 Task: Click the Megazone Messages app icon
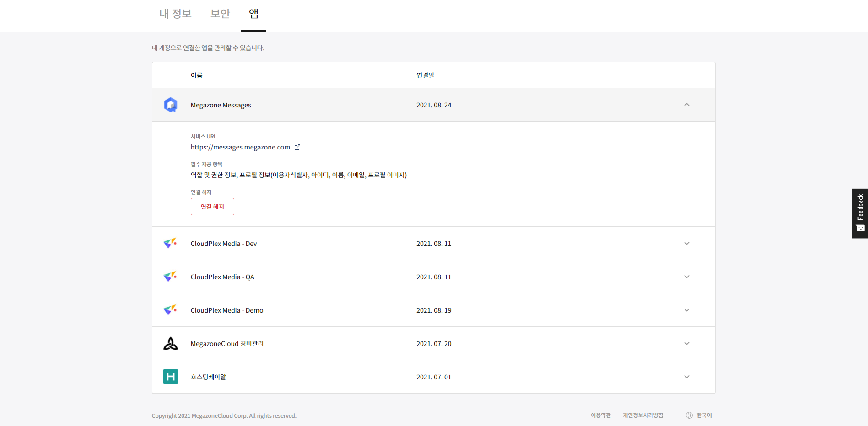pyautogui.click(x=171, y=105)
